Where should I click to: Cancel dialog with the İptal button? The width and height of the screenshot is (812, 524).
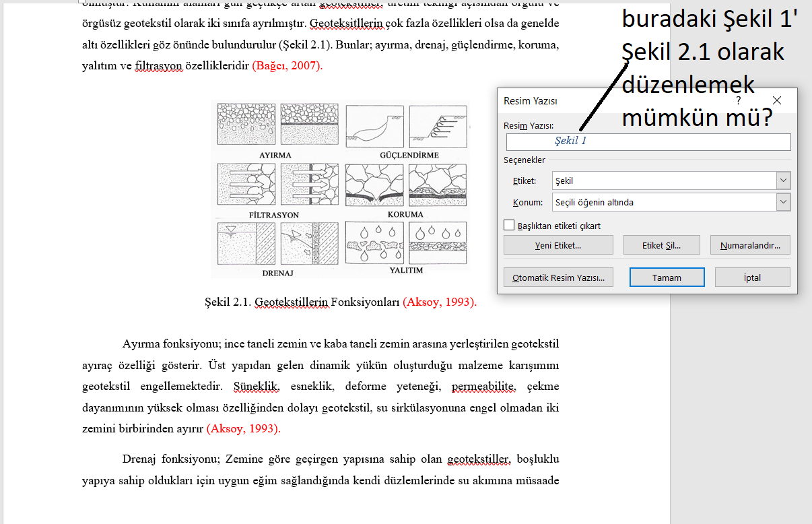point(752,277)
